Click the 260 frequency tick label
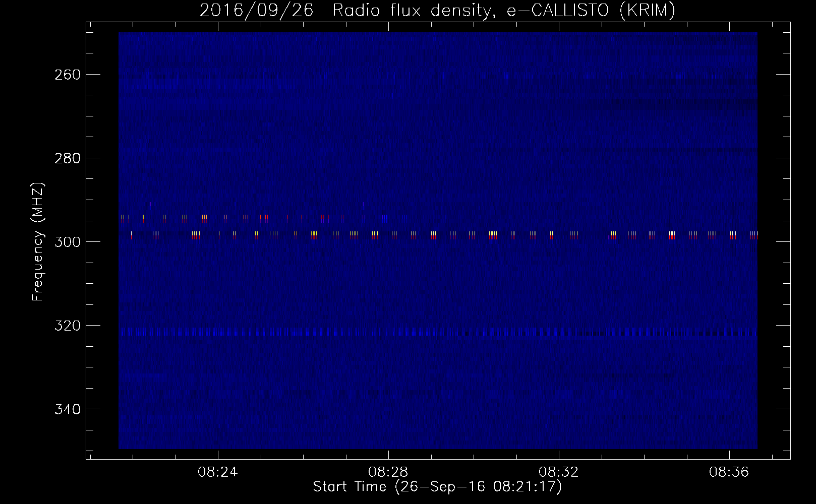816x504 pixels. click(x=67, y=75)
